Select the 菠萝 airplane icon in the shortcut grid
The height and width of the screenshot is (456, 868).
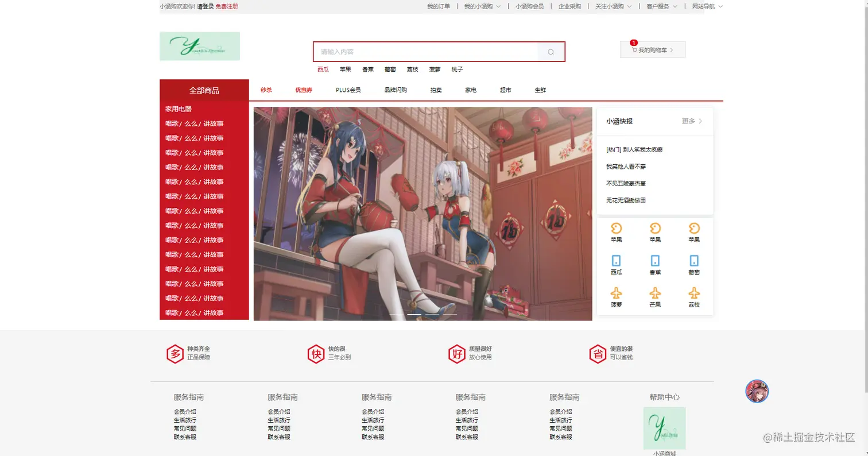coord(617,293)
